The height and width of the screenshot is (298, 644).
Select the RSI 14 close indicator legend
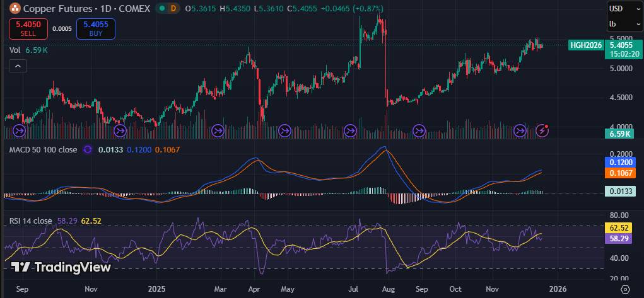point(30,221)
